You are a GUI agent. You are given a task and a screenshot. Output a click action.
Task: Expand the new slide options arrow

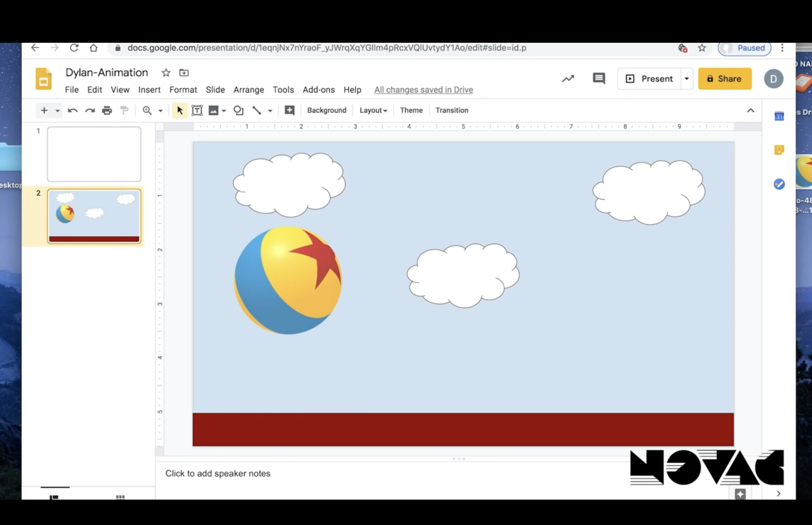coord(58,110)
